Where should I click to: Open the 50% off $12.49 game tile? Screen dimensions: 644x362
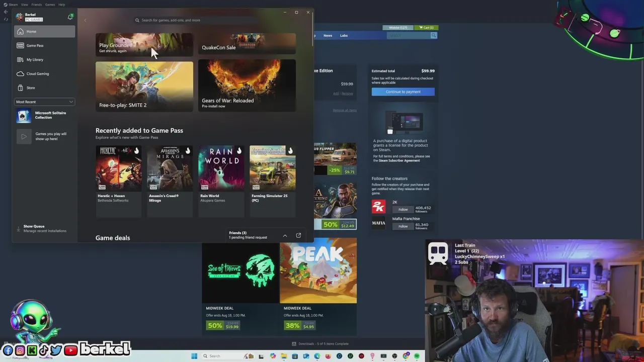click(335, 206)
